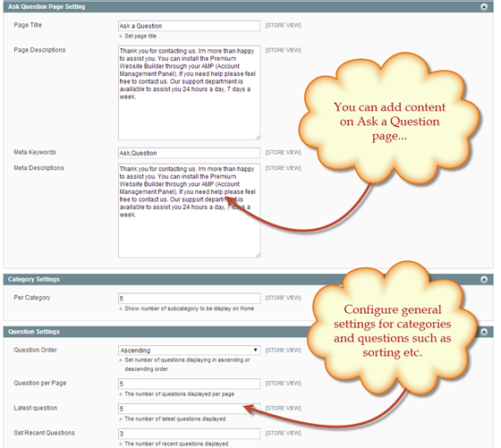This screenshot has width=501, height=448.
Task: Grab the Meta Descriptions resize handle
Action: pos(258,256)
